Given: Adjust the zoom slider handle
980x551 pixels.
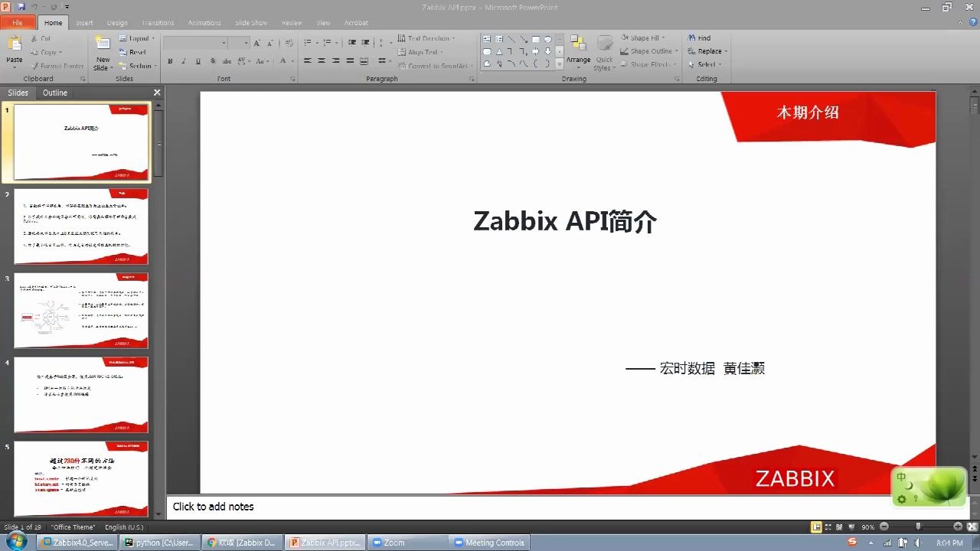Looking at the screenshot, I should (918, 527).
